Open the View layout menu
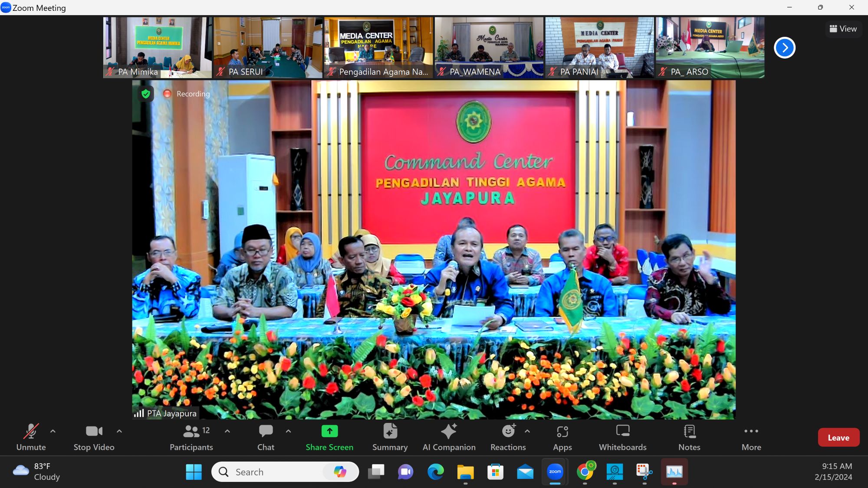The image size is (868, 488). [843, 29]
